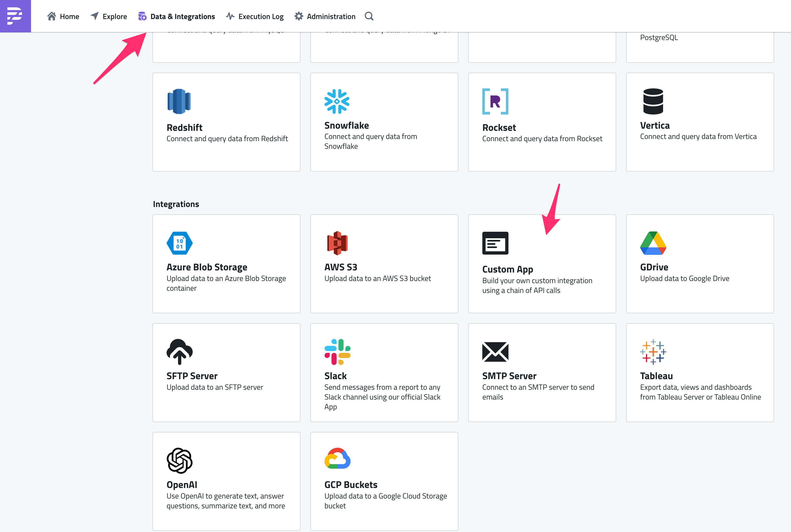Open the Explore menu item
Screen dimensions: 791x532
pos(109,16)
